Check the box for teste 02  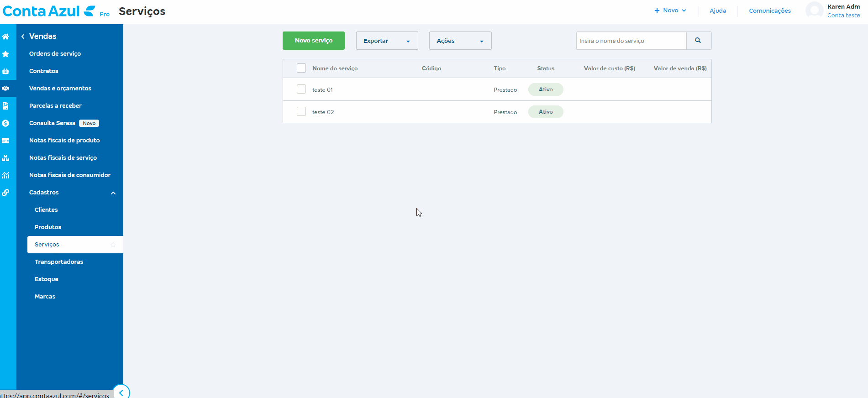click(x=301, y=111)
